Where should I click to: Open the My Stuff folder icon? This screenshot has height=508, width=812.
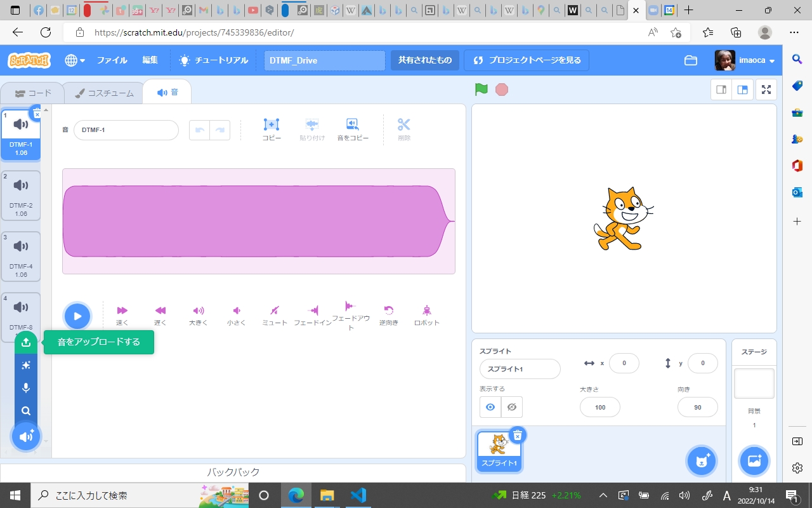[x=691, y=60]
